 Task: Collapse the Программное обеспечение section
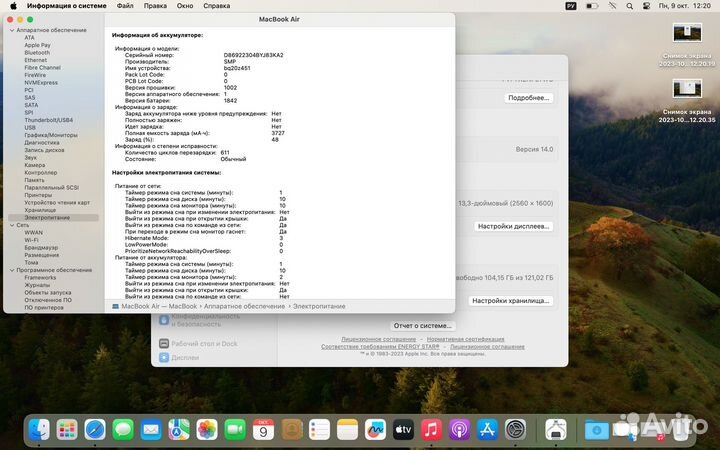tap(12, 270)
